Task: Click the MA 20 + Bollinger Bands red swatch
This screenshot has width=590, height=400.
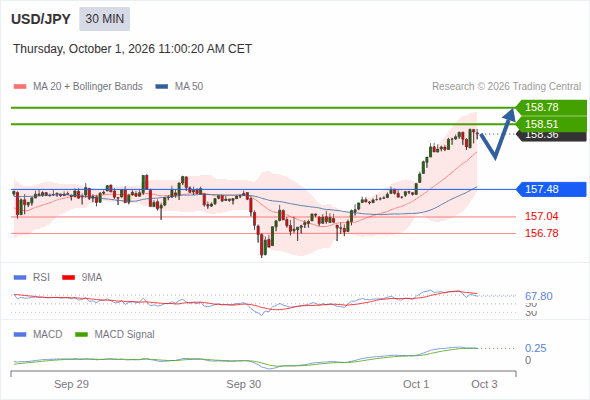Action: tap(20, 87)
